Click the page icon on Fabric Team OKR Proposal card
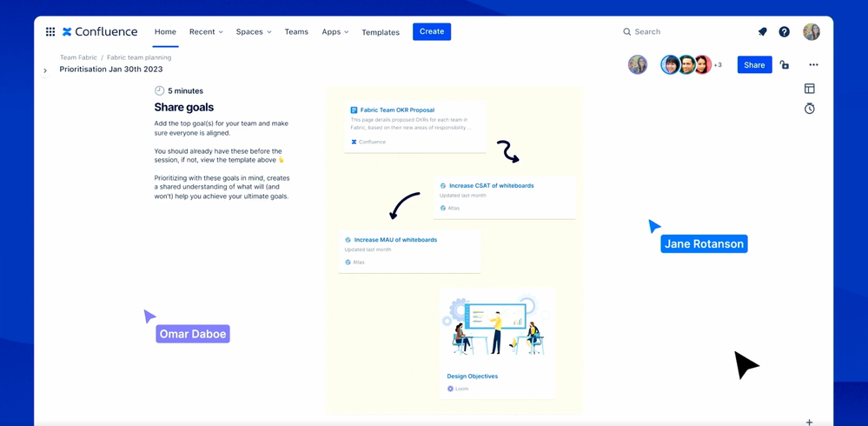Viewport: 868px width, 426px height. [354, 110]
